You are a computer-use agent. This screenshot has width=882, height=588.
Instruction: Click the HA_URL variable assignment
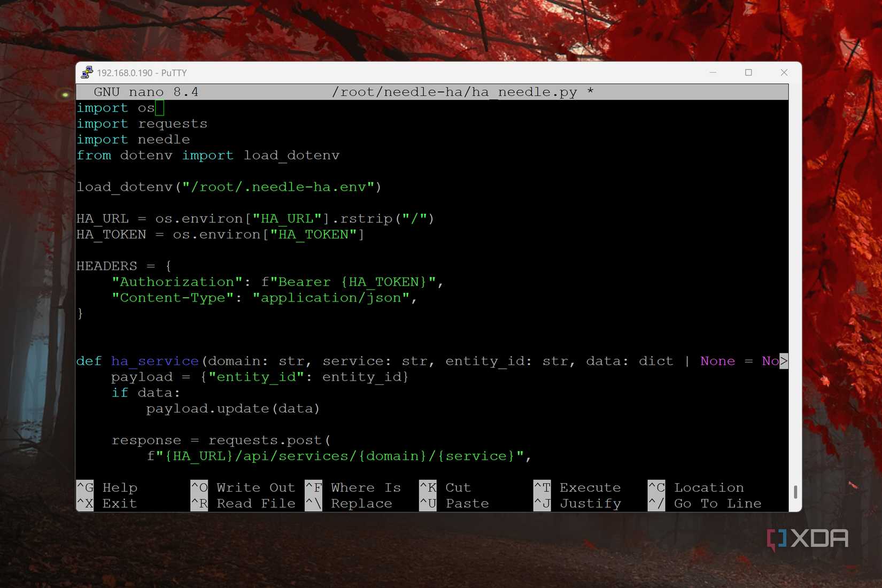[x=256, y=219]
